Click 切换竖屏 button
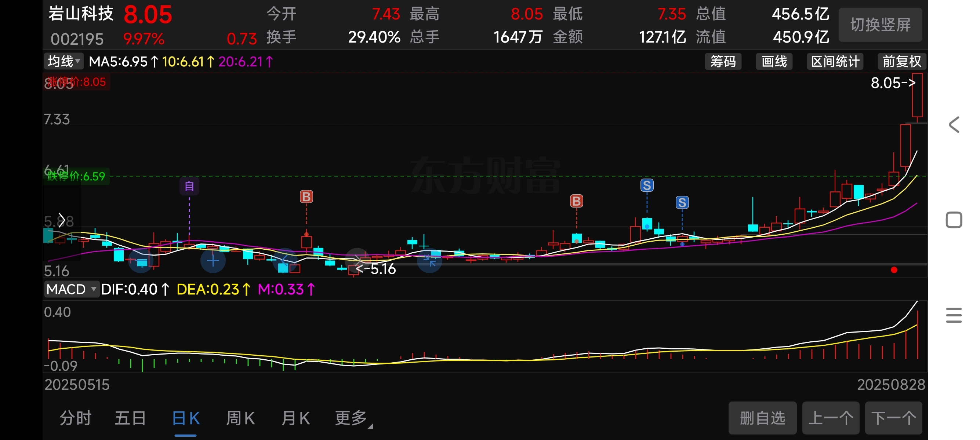The image size is (980, 440). (x=880, y=25)
